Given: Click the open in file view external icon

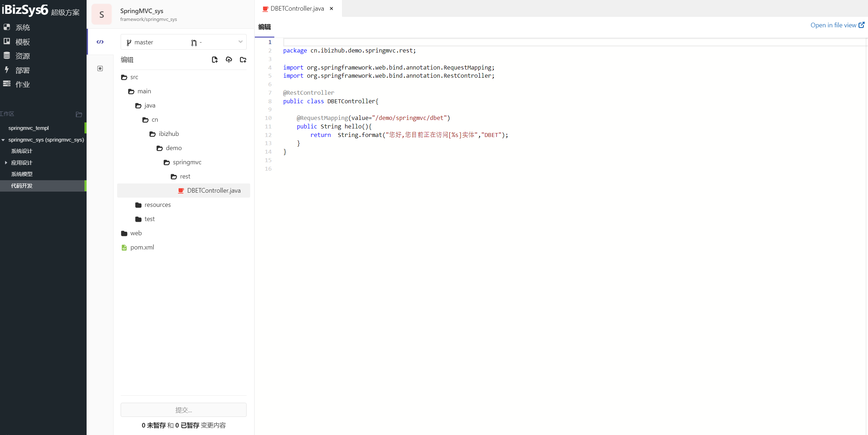Looking at the screenshot, I should [861, 25].
